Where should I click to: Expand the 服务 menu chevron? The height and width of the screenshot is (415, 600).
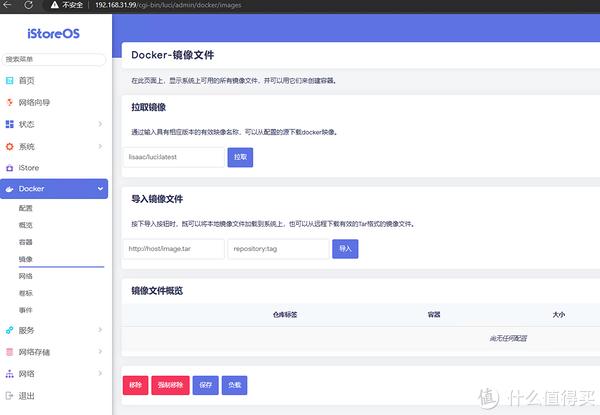click(x=100, y=330)
